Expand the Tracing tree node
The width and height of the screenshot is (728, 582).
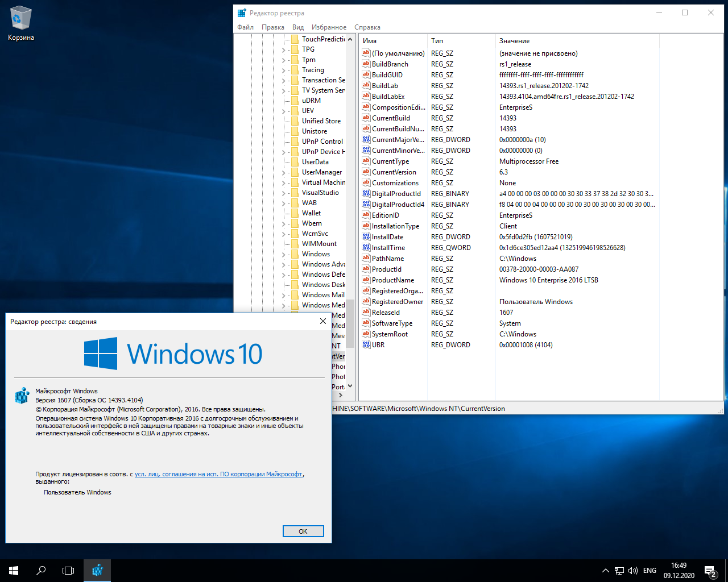click(284, 70)
